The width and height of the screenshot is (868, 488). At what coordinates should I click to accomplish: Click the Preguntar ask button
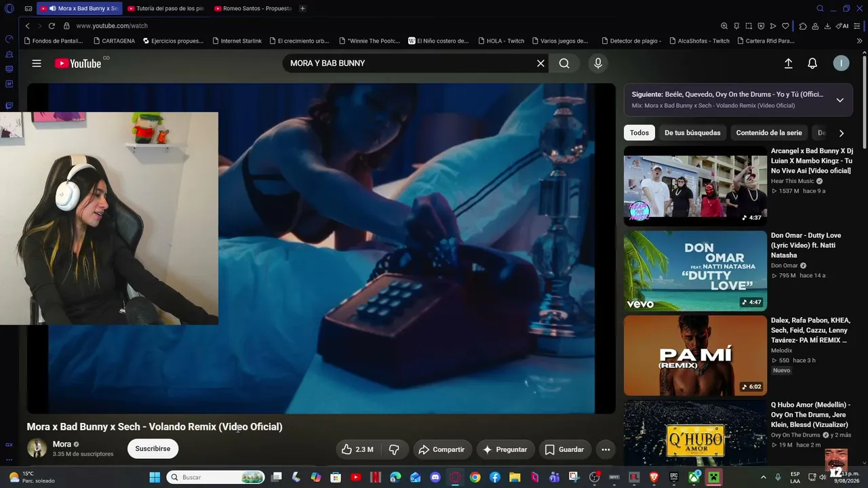pos(505,449)
